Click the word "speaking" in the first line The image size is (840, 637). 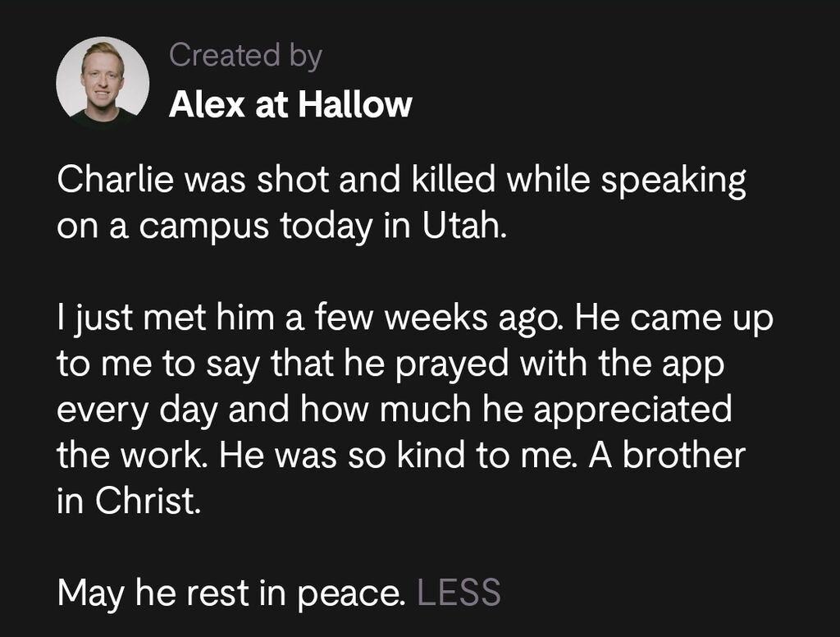[x=673, y=180]
